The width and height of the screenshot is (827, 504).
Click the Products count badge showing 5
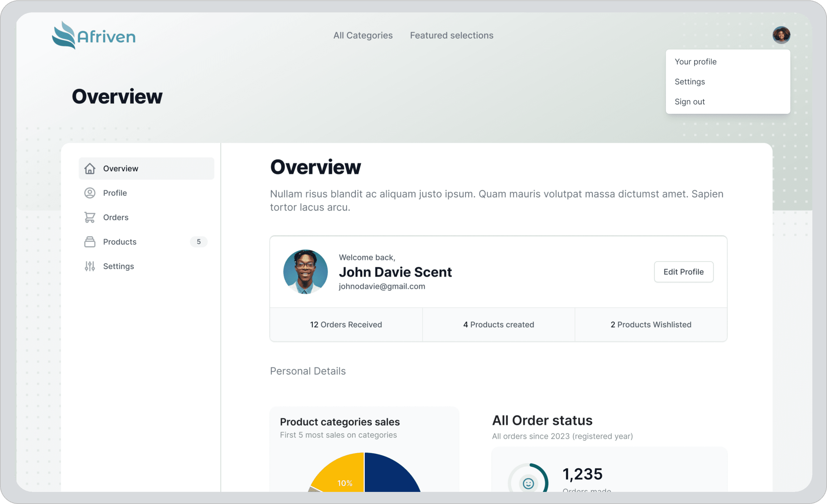click(x=199, y=241)
